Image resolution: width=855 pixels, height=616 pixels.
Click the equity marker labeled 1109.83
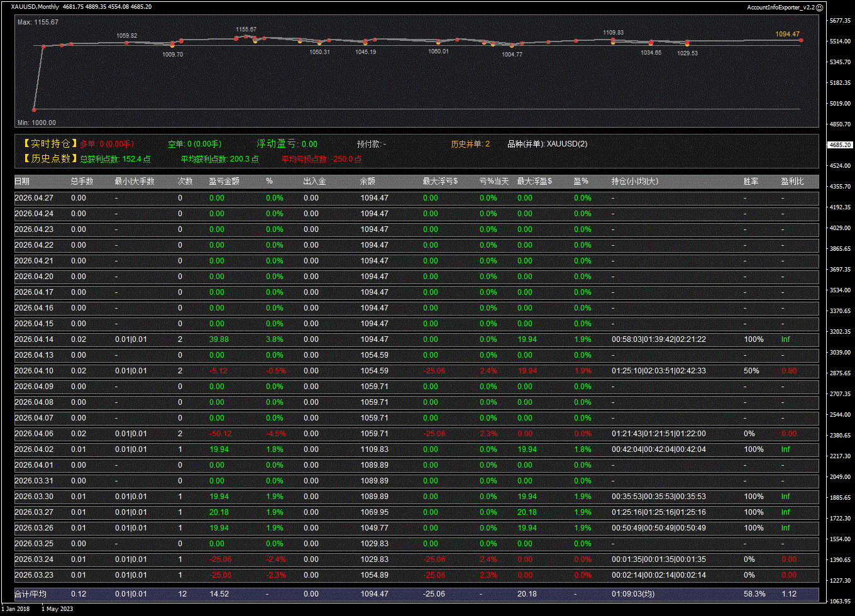pos(613,40)
